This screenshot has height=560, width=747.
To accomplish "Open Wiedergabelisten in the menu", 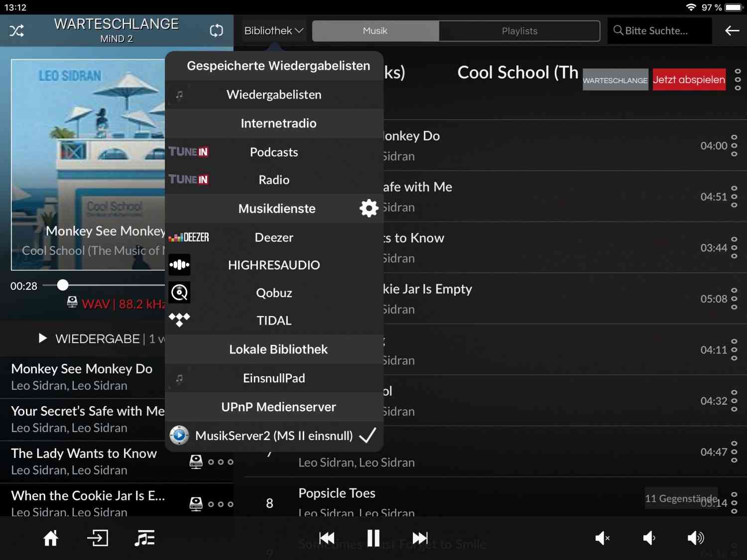I will point(274,95).
